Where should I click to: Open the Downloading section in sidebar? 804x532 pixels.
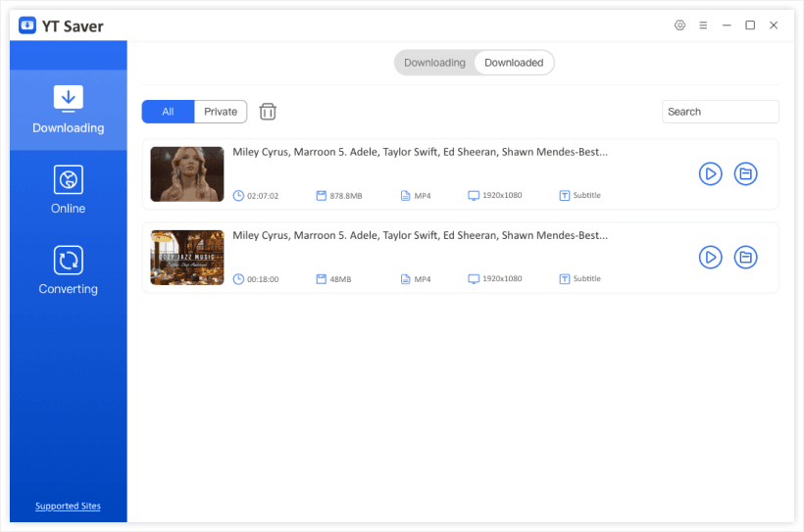pyautogui.click(x=69, y=110)
